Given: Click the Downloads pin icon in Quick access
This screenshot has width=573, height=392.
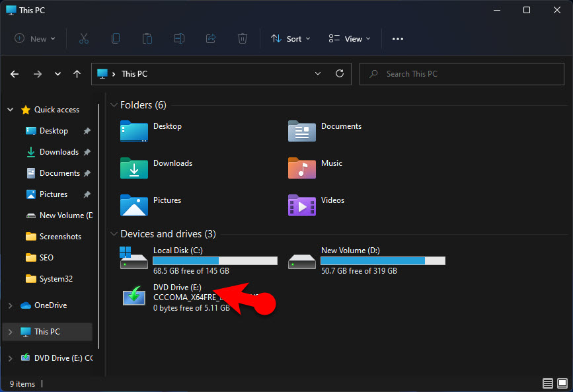Looking at the screenshot, I should (x=87, y=152).
